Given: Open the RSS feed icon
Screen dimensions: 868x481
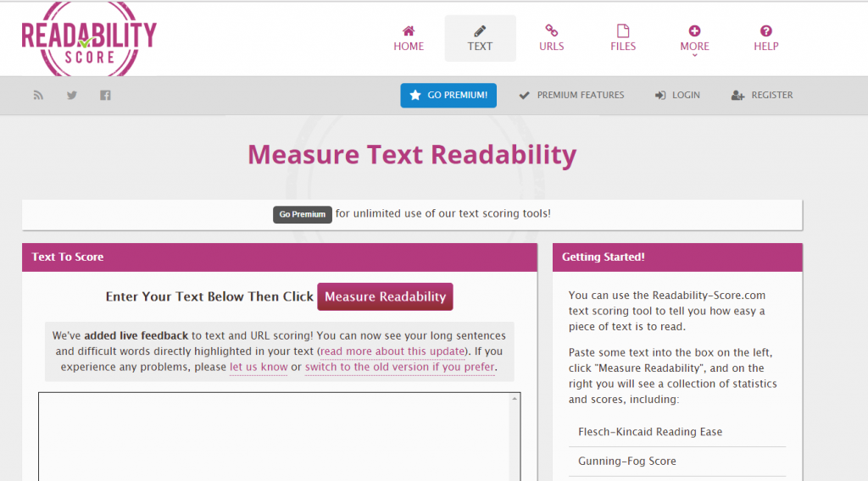Looking at the screenshot, I should [x=38, y=95].
